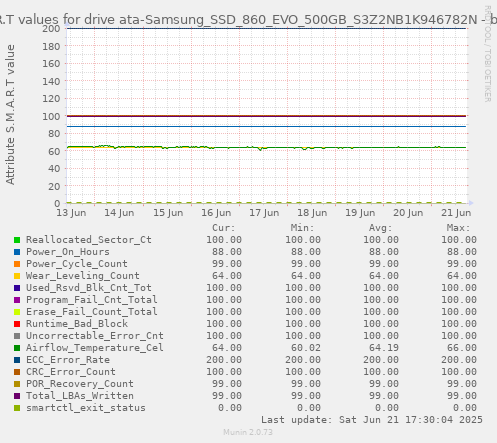Select the Program_Fail_Cnt_Total legend label
The height and width of the screenshot is (443, 497).
92,300
